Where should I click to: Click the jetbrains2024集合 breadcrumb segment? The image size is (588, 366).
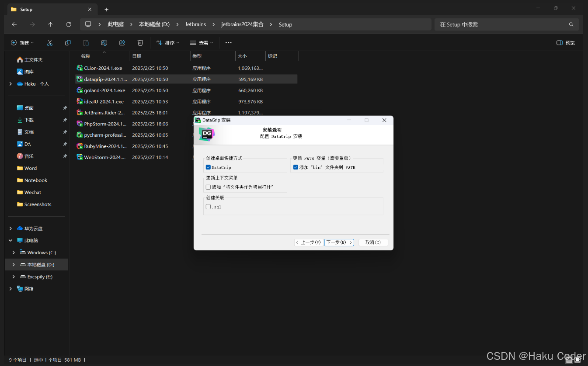[x=242, y=24]
